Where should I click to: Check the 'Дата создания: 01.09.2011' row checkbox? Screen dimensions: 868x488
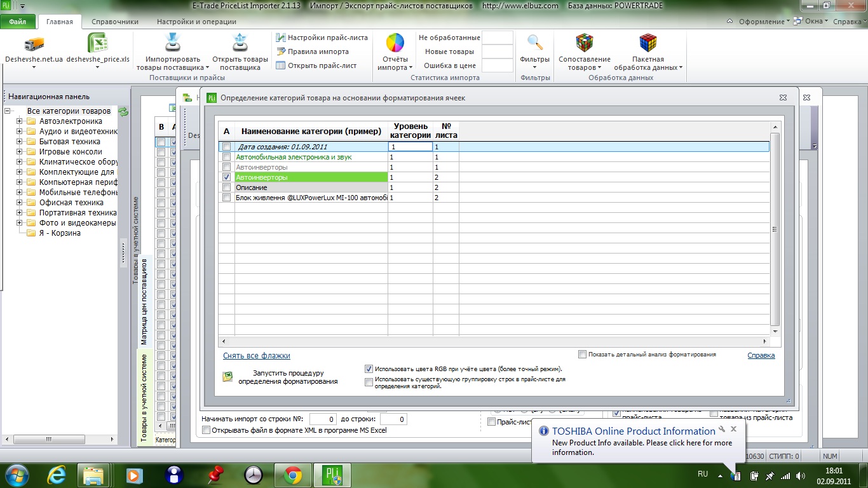(x=227, y=147)
